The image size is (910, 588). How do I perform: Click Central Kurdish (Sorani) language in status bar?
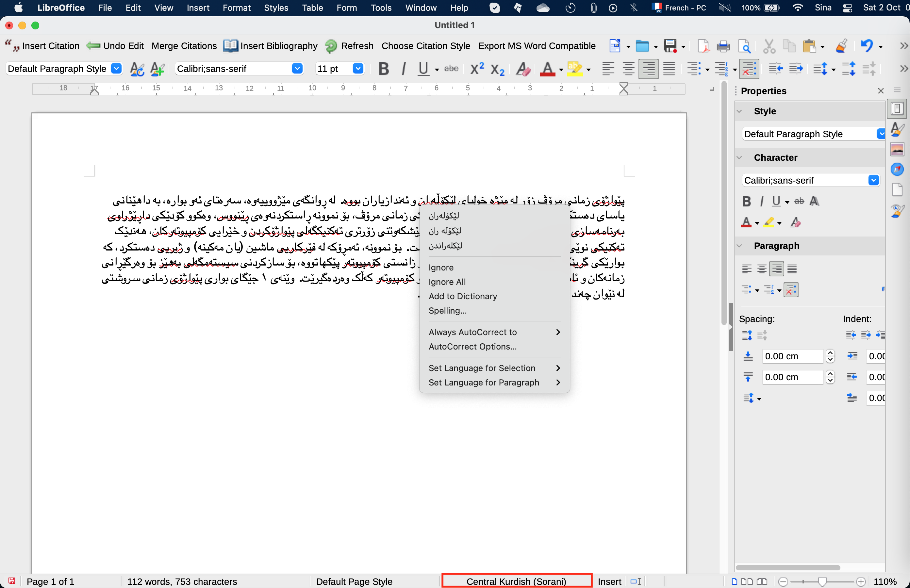(516, 581)
